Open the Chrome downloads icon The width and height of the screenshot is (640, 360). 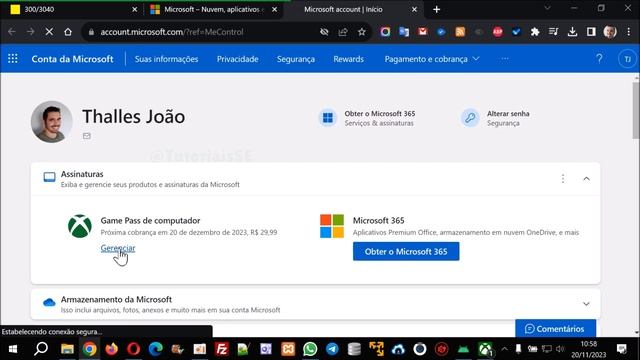(x=572, y=32)
